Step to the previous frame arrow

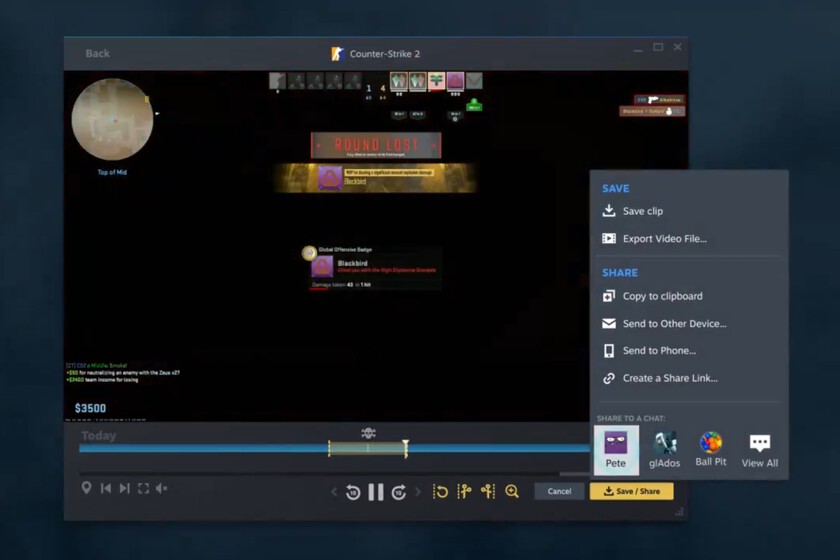point(334,492)
